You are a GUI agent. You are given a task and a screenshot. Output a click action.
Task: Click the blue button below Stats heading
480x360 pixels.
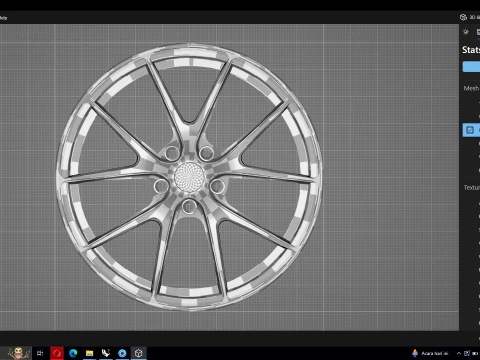tap(471, 67)
